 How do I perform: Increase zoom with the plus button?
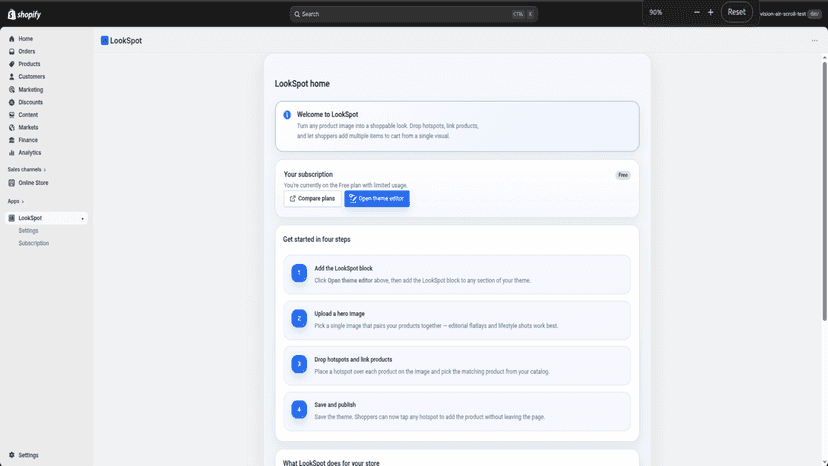click(710, 12)
